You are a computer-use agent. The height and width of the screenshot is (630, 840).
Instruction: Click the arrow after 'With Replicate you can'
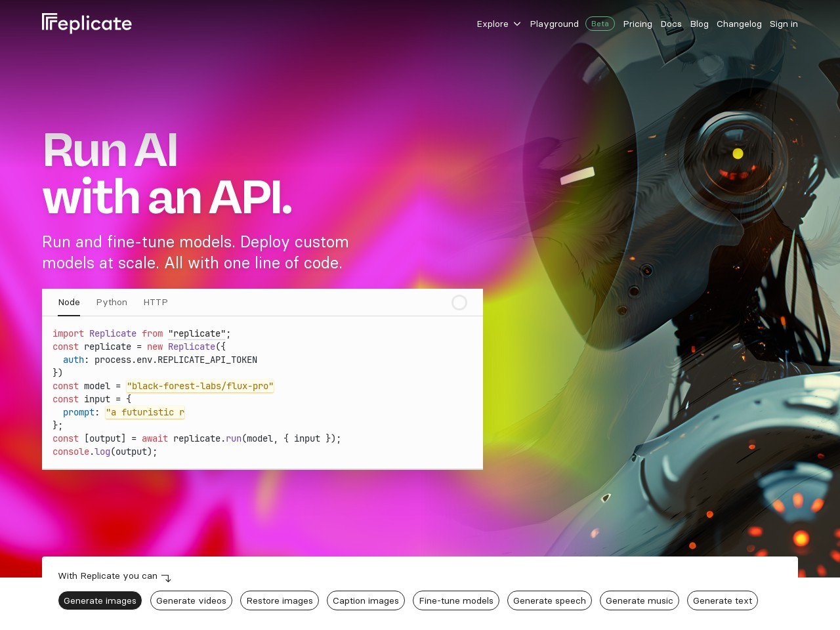(166, 577)
